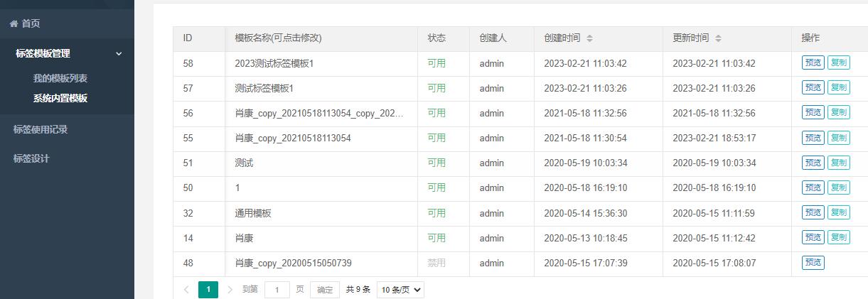The height and width of the screenshot is (299, 868).
Task: Sort by 更新时间 using its sort arrows
Action: point(718,38)
